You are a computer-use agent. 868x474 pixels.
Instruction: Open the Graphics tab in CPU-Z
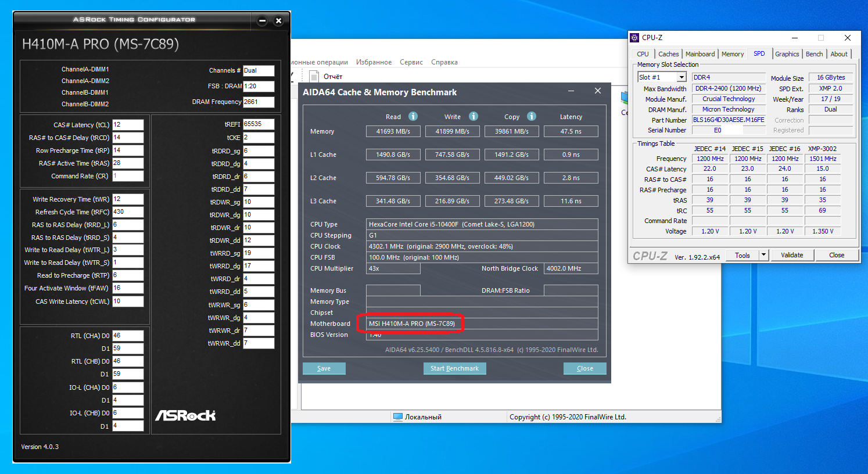[787, 54]
